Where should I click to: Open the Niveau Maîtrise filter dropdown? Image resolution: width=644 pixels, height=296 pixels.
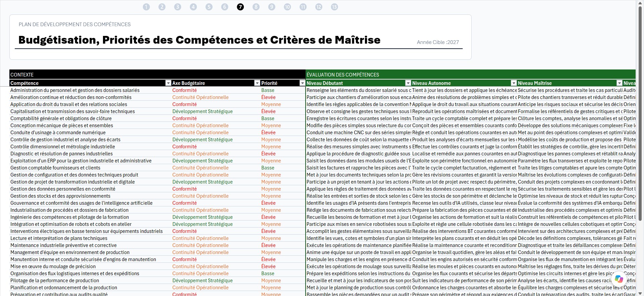click(x=620, y=83)
